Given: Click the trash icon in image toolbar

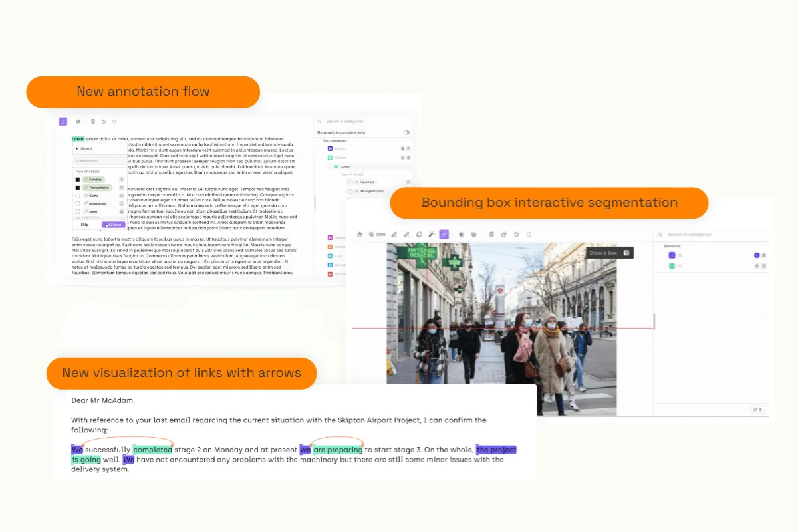Looking at the screenshot, I should click(x=491, y=235).
